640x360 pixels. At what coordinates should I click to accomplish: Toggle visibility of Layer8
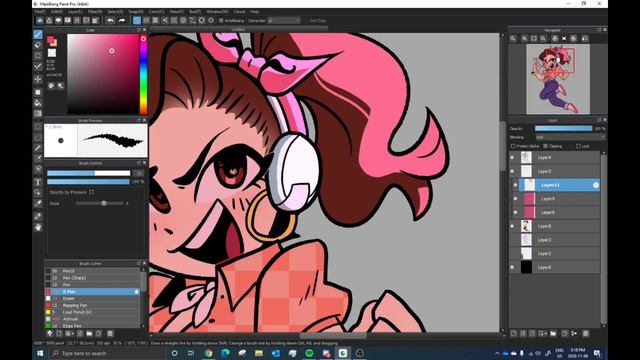coord(512,226)
